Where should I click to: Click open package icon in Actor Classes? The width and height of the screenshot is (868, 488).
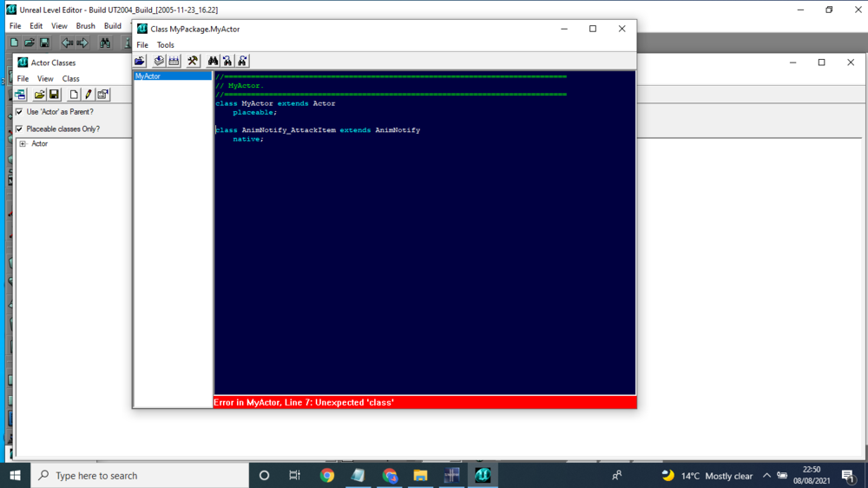click(39, 95)
